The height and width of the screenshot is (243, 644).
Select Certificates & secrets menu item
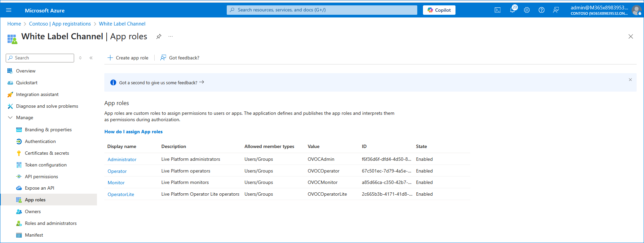click(x=47, y=153)
